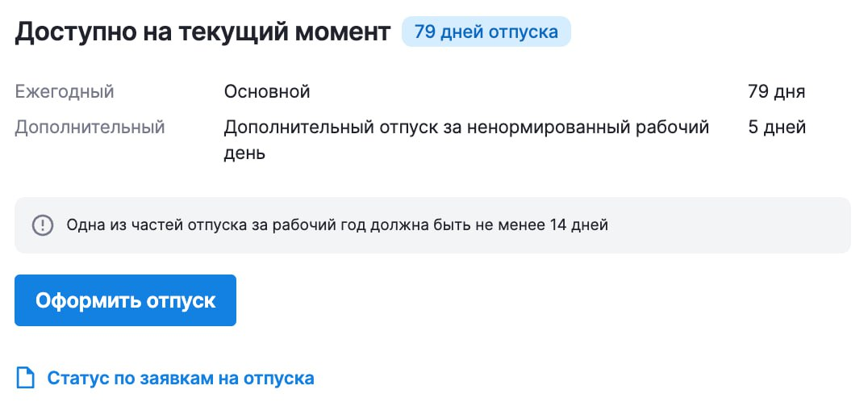Click the '79 дня' balance value

coord(776,92)
